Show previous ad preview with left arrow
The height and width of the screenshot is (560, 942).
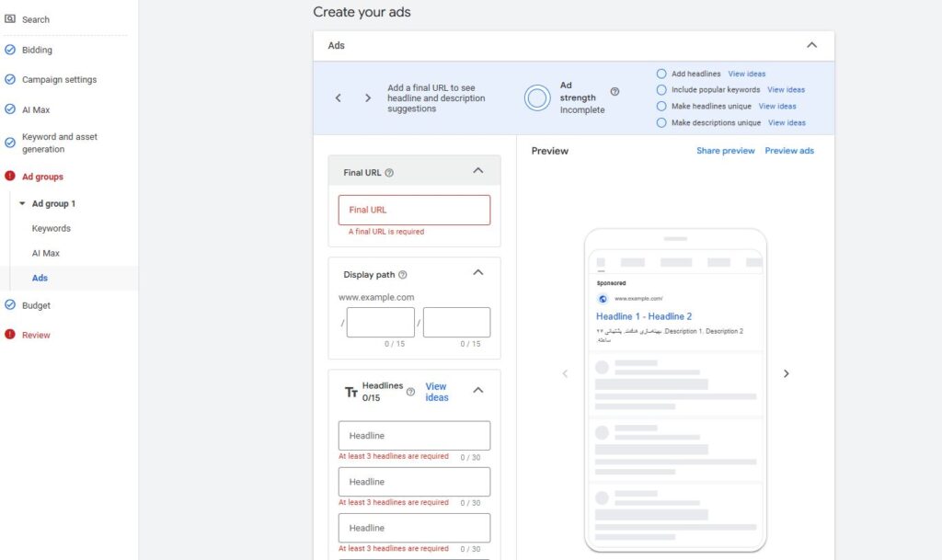[565, 373]
